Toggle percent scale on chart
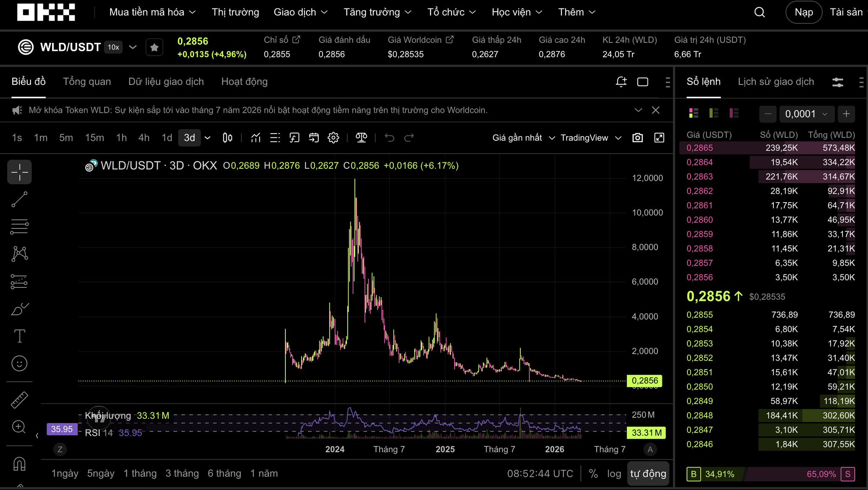Viewport: 868px width, 490px height. click(x=593, y=473)
